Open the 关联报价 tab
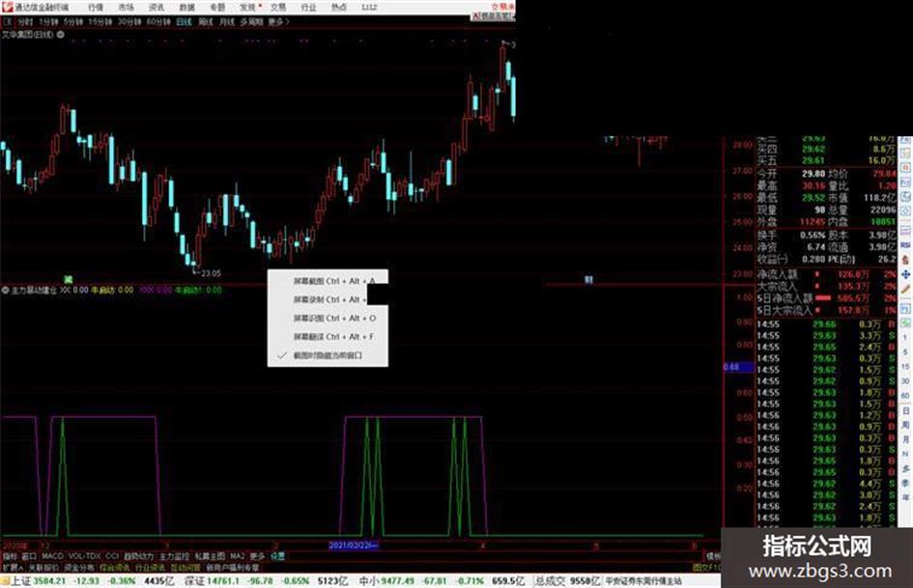This screenshot has width=913, height=588. [x=43, y=567]
